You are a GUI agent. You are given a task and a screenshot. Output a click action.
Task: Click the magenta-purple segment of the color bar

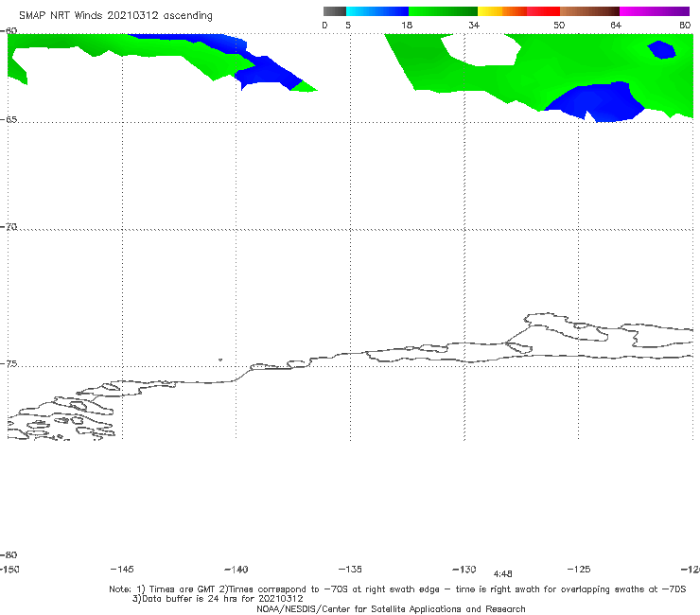pyautogui.click(x=655, y=11)
